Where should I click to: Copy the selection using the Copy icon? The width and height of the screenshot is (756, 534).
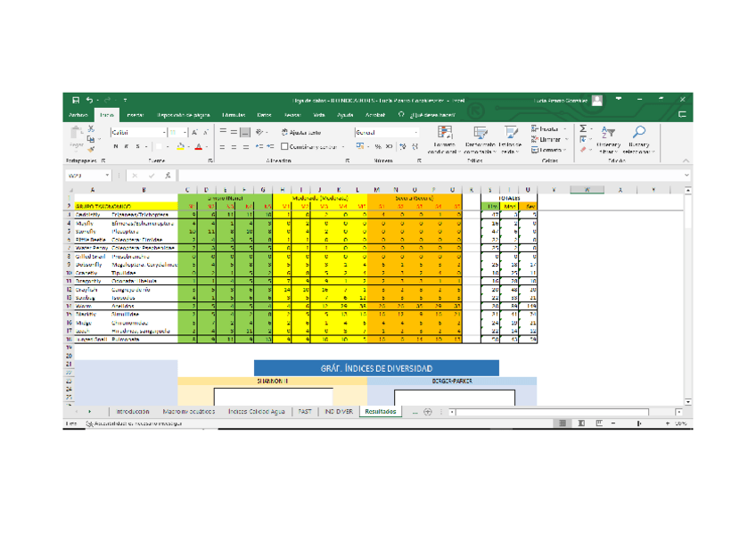tap(91, 139)
